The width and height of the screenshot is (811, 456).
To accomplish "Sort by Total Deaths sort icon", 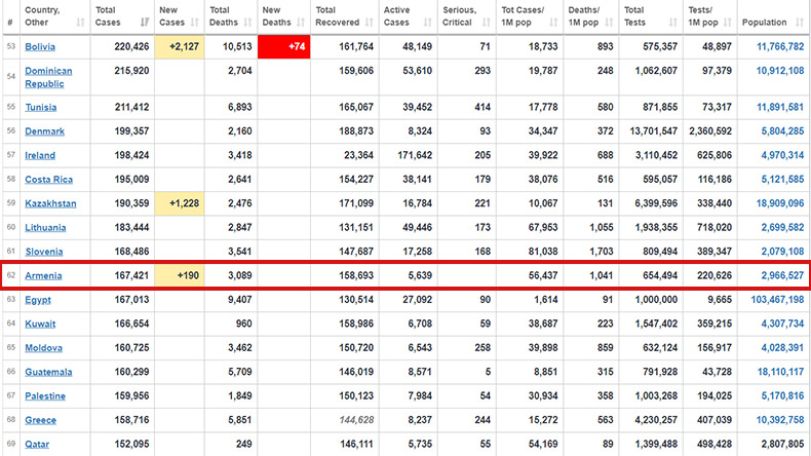I will [x=248, y=22].
